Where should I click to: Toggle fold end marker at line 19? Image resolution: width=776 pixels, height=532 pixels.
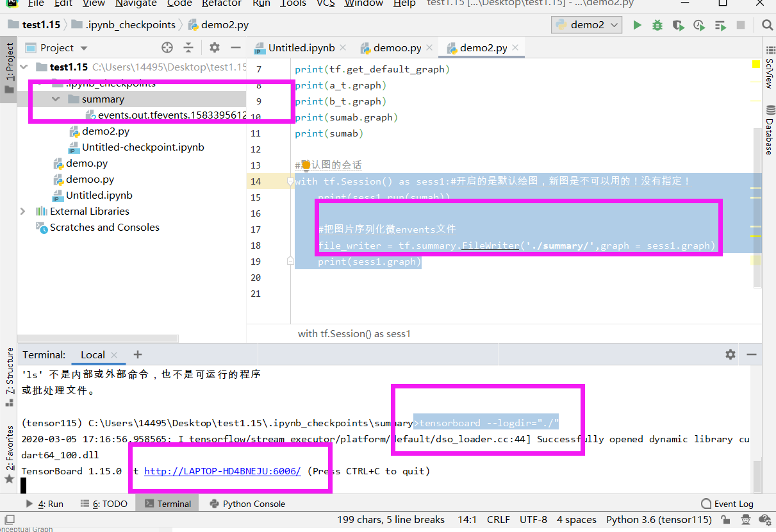tap(290, 261)
